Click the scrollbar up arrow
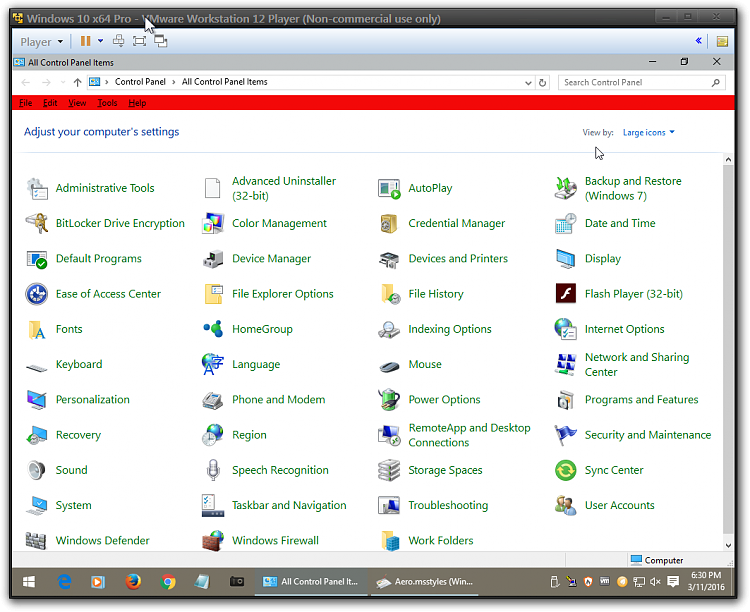Screen dimensions: 750x612 click(728, 159)
